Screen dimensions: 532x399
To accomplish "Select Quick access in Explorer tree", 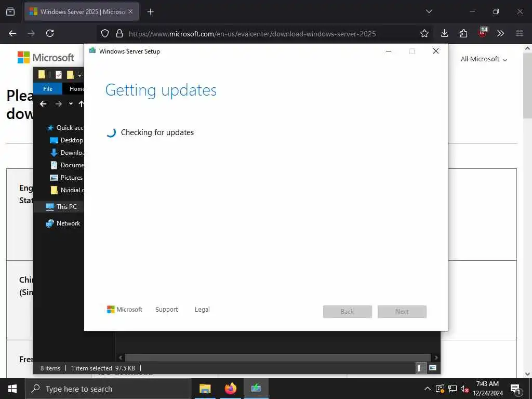I will 65,128.
